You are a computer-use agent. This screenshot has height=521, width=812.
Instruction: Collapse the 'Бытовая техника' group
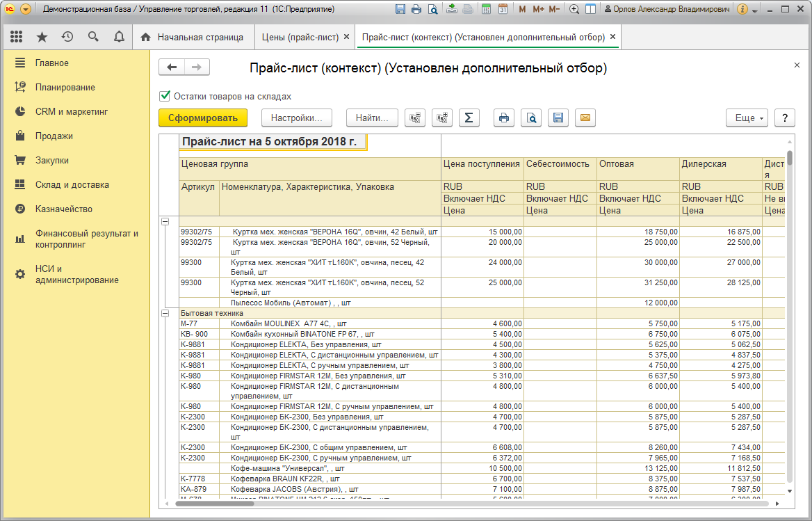coord(165,313)
